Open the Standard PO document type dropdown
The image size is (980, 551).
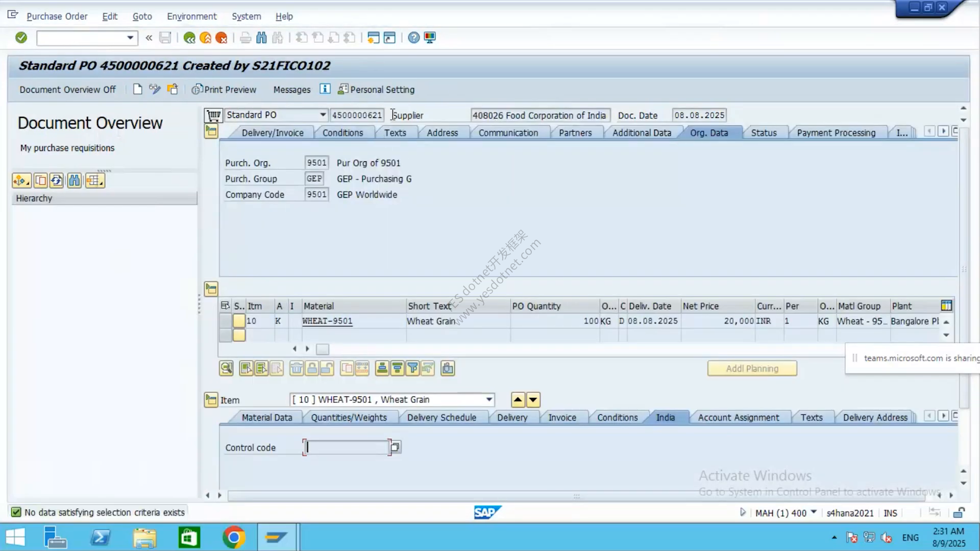pos(323,115)
